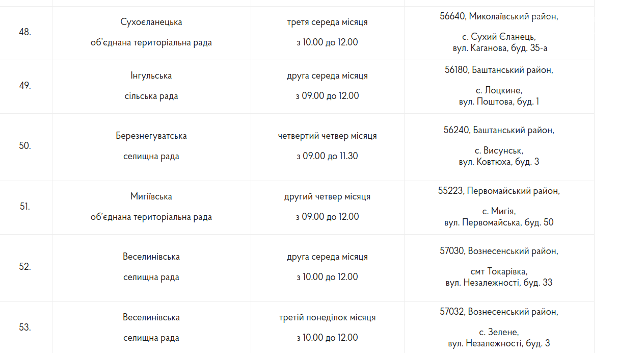The width and height of the screenshot is (644, 353).
Task: Click address 'вул. Первомайська, буд. 50'
Action: coord(499,222)
